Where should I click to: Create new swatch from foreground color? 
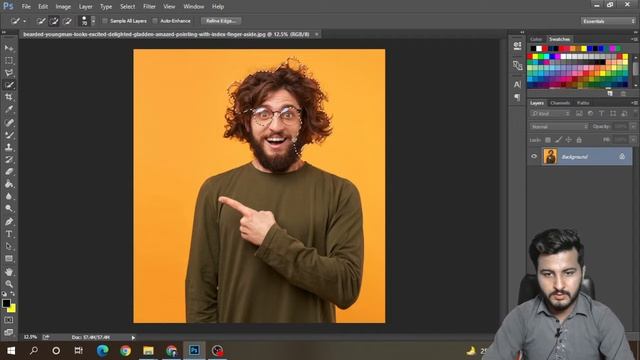(x=610, y=93)
